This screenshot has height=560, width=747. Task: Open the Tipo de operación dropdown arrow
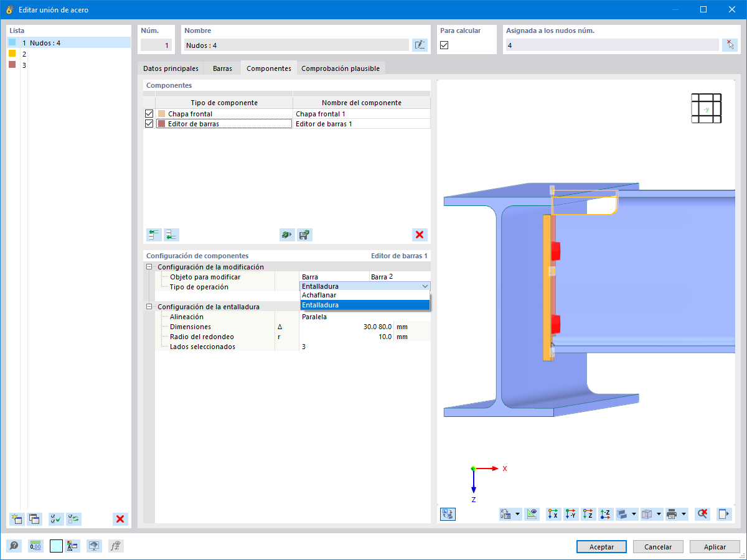tap(425, 286)
